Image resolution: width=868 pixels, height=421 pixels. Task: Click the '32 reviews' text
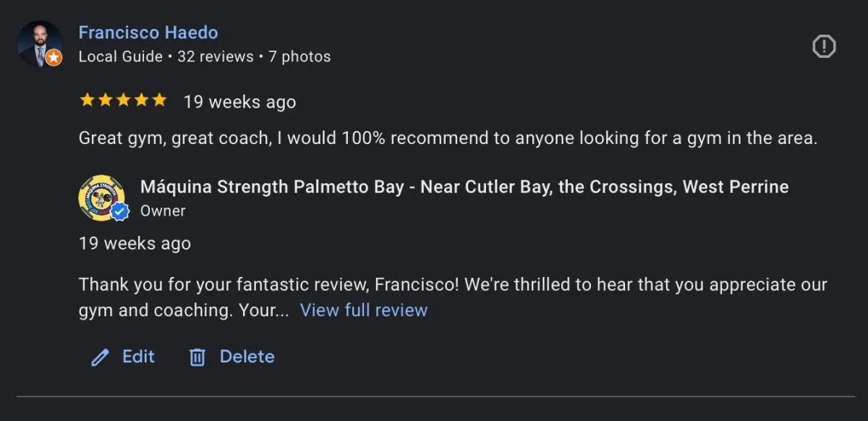(x=216, y=56)
